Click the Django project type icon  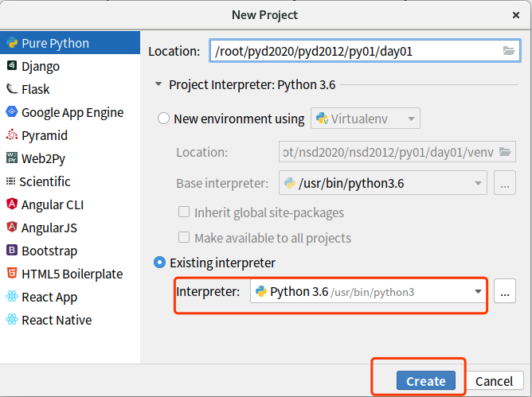[11, 66]
